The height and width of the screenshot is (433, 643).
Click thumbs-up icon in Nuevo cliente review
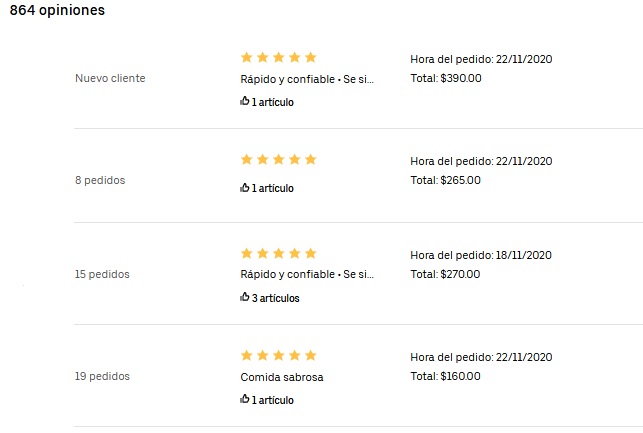pos(244,101)
